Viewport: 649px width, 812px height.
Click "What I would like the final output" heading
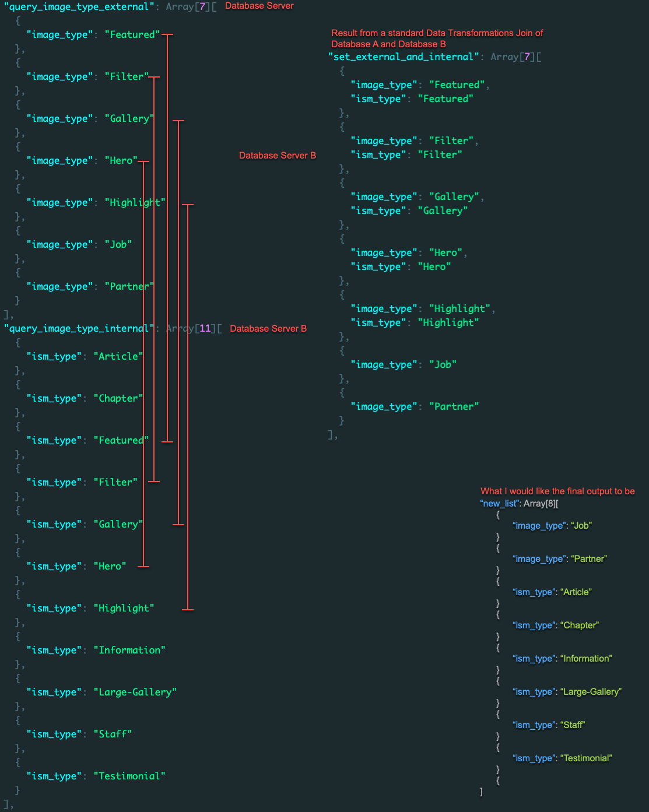557,491
